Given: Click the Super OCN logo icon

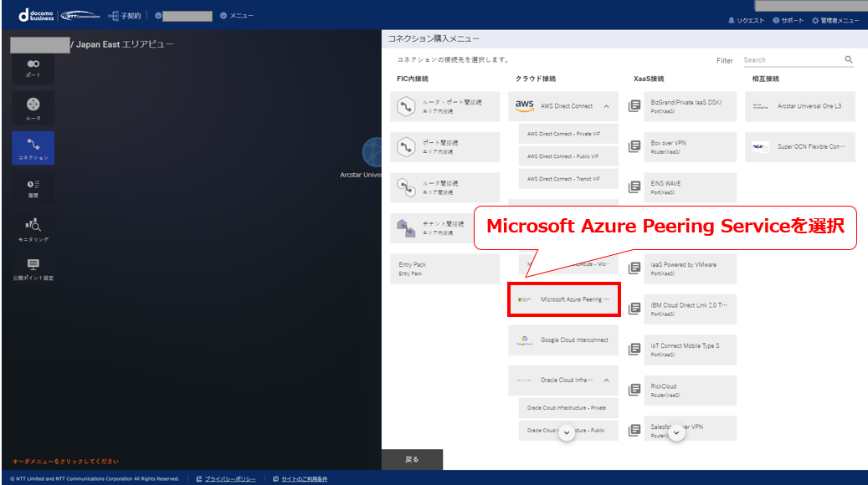Looking at the screenshot, I should tap(761, 146).
